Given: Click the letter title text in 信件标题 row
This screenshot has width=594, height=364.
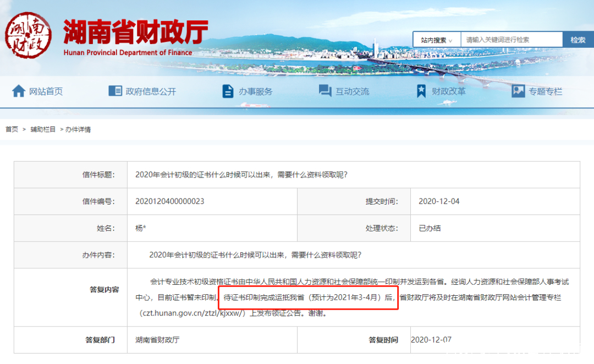Looking at the screenshot, I should [x=241, y=175].
